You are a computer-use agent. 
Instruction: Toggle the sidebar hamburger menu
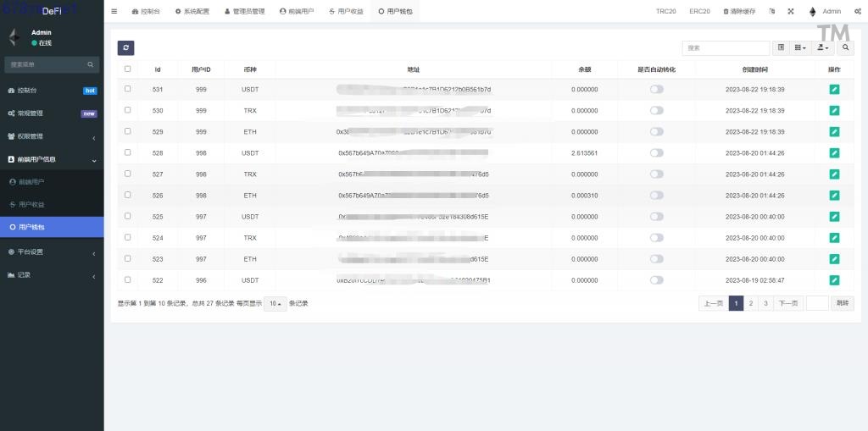(114, 11)
